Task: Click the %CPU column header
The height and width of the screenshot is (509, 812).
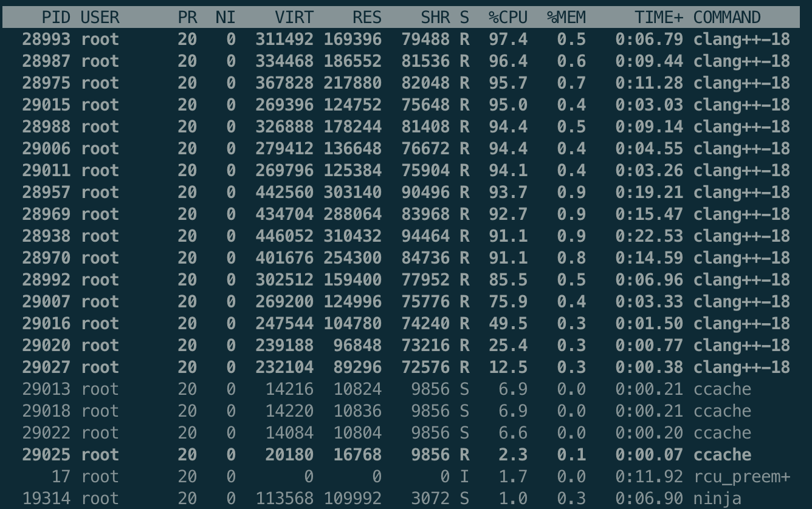Action: click(507, 18)
